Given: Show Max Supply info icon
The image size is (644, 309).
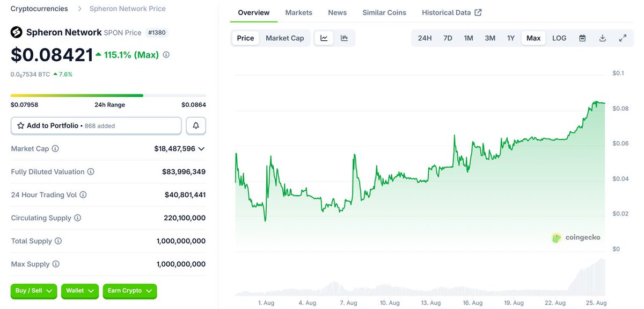Looking at the screenshot, I should click(x=56, y=264).
